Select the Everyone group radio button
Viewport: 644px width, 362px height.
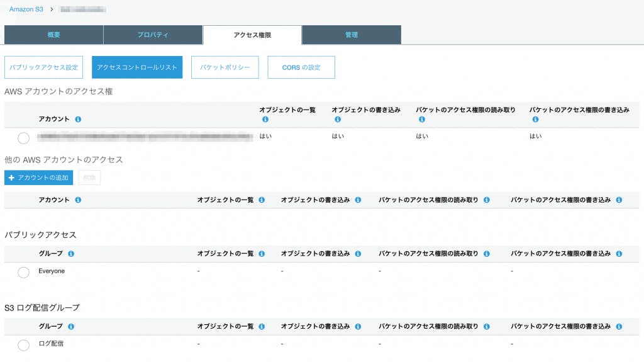coord(23,272)
